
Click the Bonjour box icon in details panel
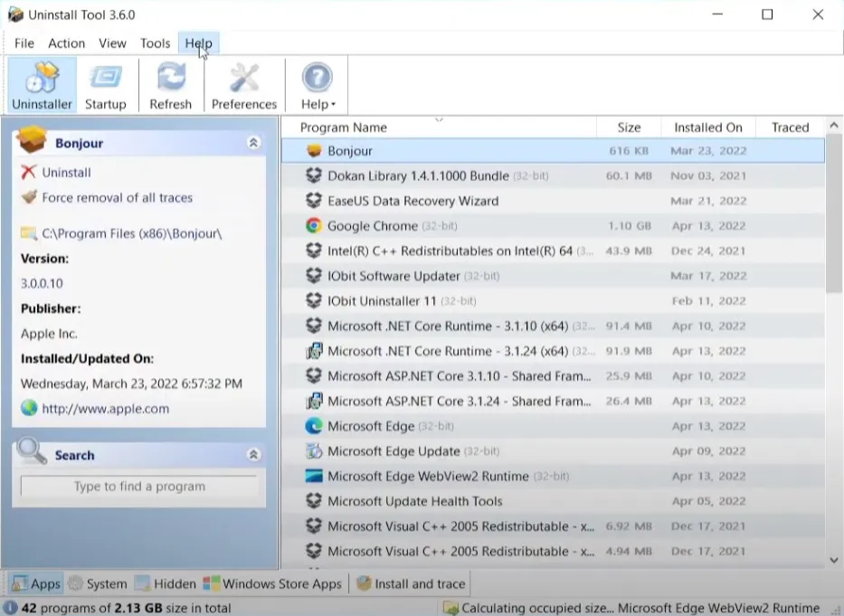32,140
